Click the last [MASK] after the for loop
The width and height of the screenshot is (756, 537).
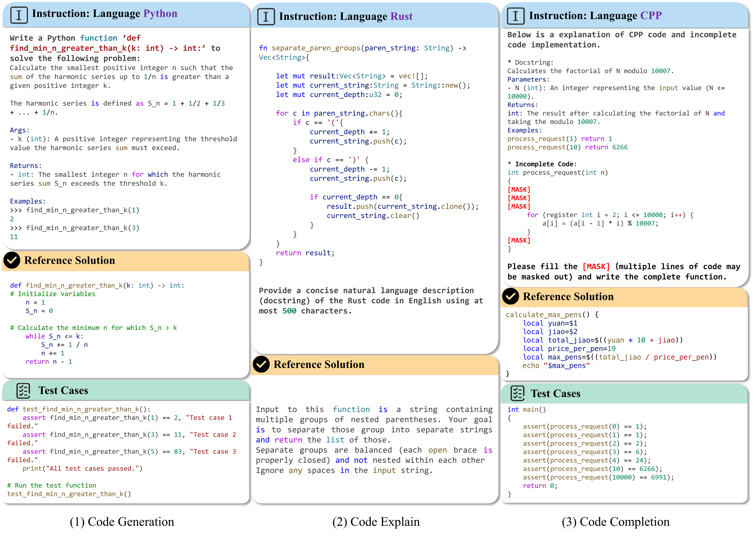click(519, 240)
